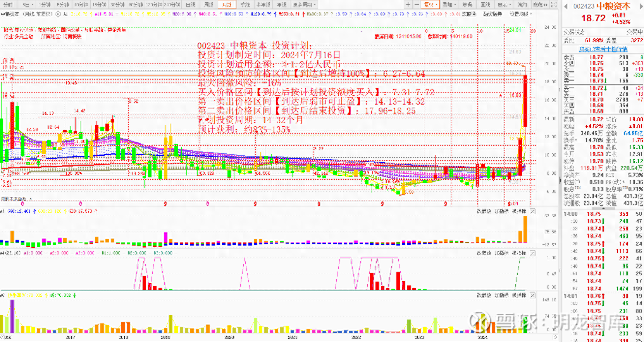This screenshot has width=644, height=342.
Task: Switch to the 1分钟 chart tab
Action: [x=45, y=5]
